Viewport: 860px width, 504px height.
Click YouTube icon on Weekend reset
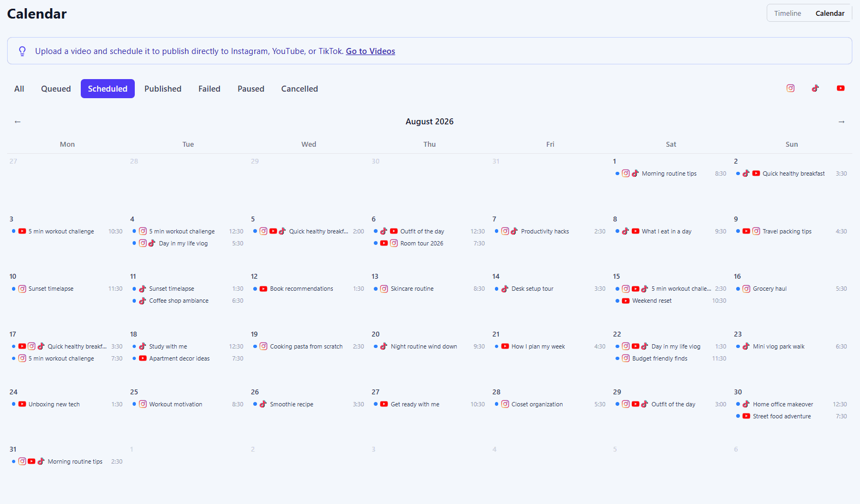pyautogui.click(x=626, y=301)
